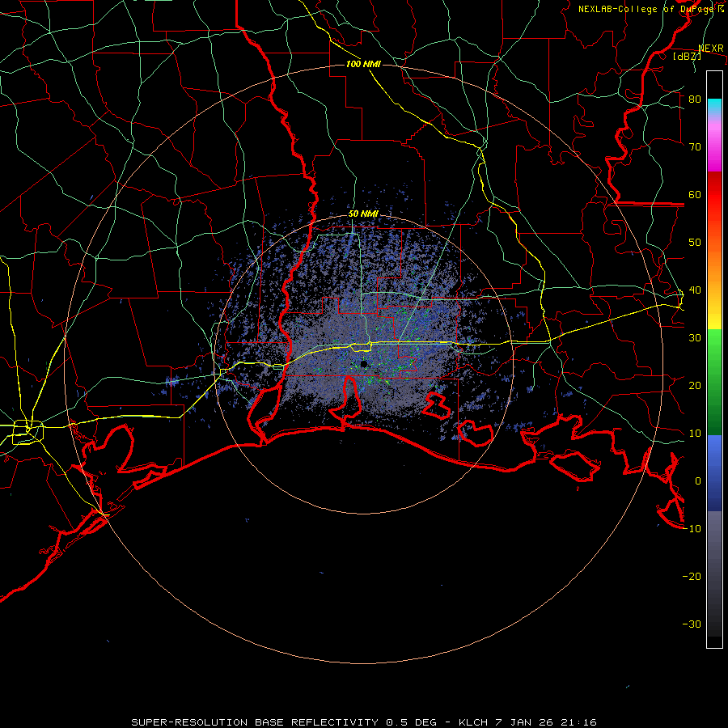This screenshot has width=728, height=728.
Task: Click the 100 NMI range ring label
Action: 363,64
